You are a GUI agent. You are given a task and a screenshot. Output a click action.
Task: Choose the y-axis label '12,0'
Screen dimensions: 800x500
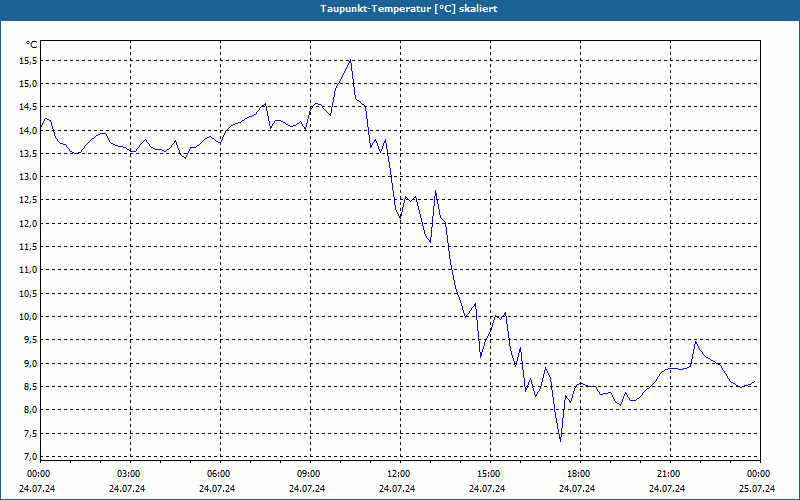[x=29, y=223]
